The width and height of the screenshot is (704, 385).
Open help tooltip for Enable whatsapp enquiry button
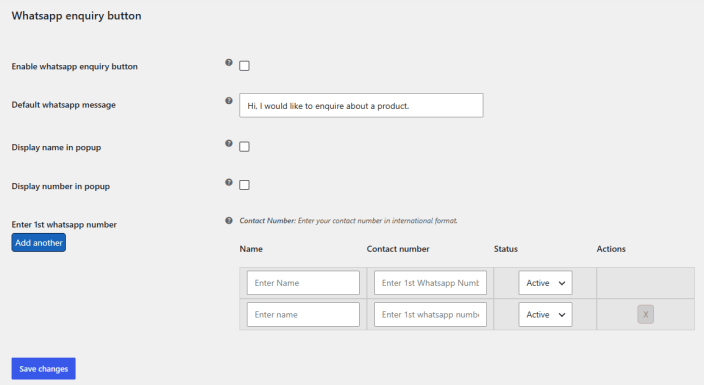[229, 62]
